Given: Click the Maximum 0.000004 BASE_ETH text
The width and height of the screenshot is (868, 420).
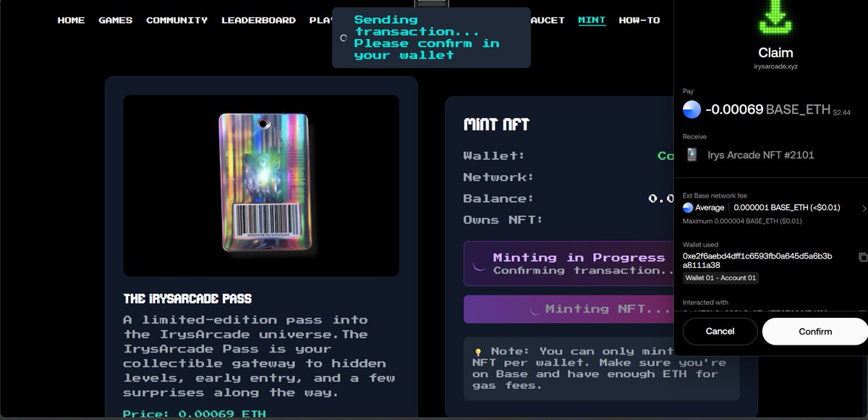Looking at the screenshot, I should click(x=742, y=221).
